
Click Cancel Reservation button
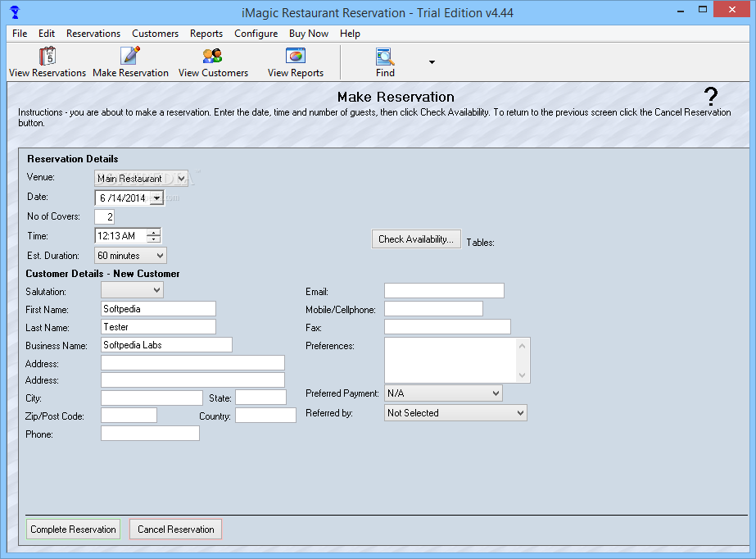click(175, 529)
